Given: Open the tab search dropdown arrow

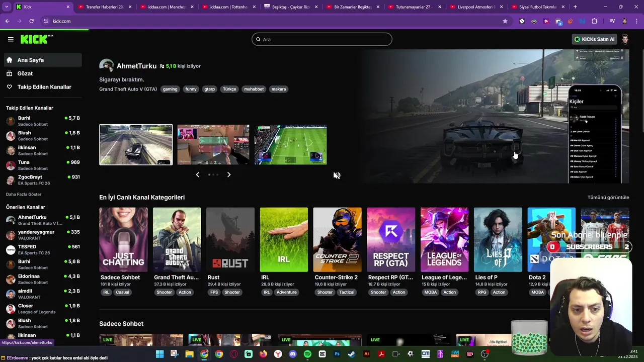Looking at the screenshot, I should 6,7.
